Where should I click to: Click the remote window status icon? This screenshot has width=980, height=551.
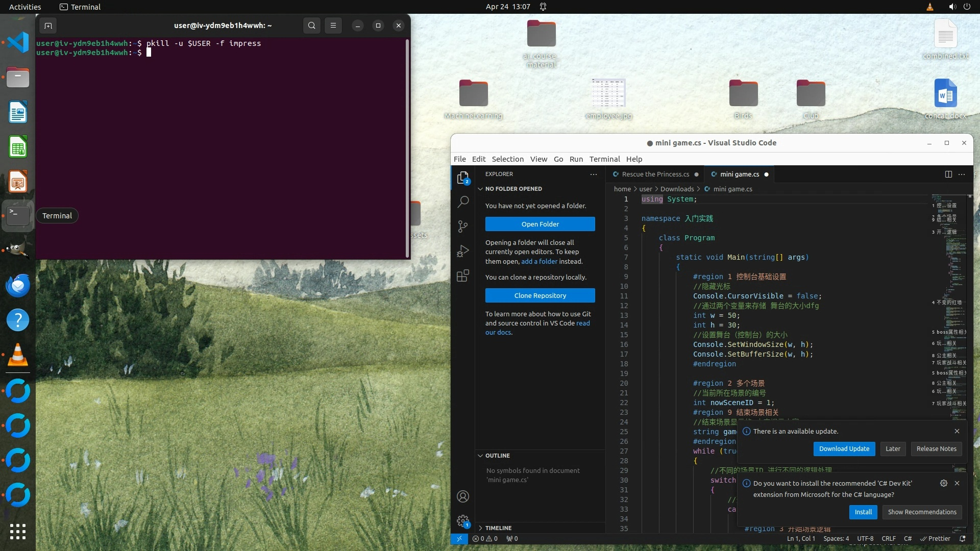click(459, 539)
